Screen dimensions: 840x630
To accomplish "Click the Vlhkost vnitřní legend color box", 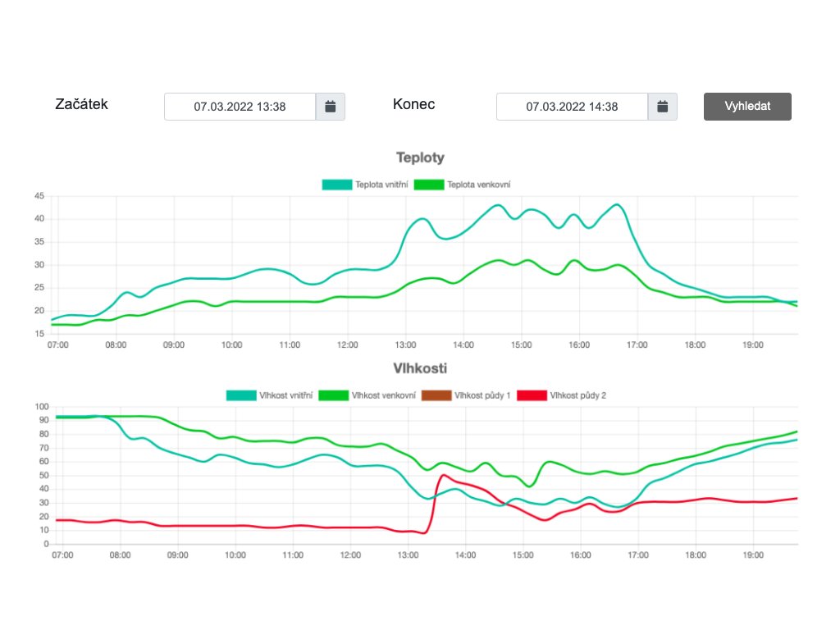I will (240, 395).
